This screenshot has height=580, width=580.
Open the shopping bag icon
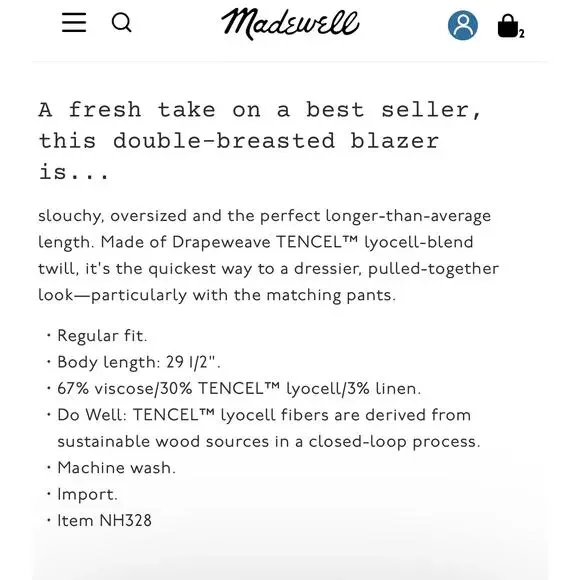pyautogui.click(x=508, y=26)
